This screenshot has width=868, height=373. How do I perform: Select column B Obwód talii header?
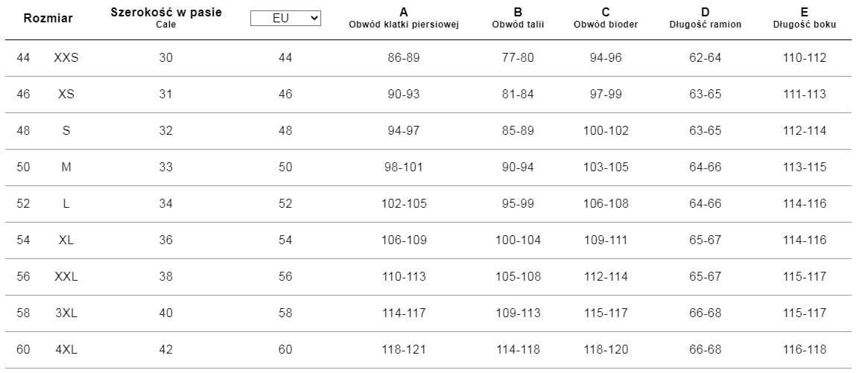coord(518,18)
